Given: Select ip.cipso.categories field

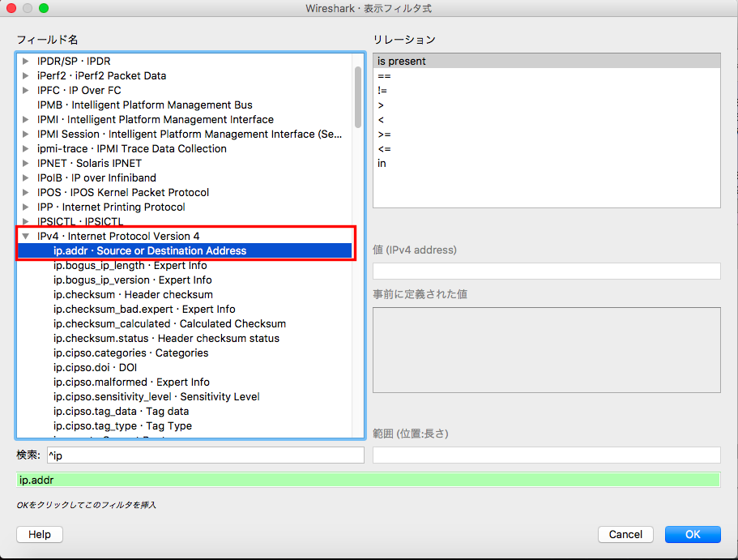Looking at the screenshot, I should 185,353.
